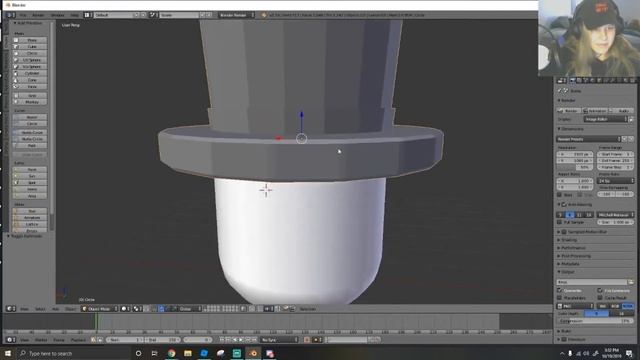Screen dimensions: 640x360
Task: Toggle the File Extensions checkbox
Action: click(600, 290)
